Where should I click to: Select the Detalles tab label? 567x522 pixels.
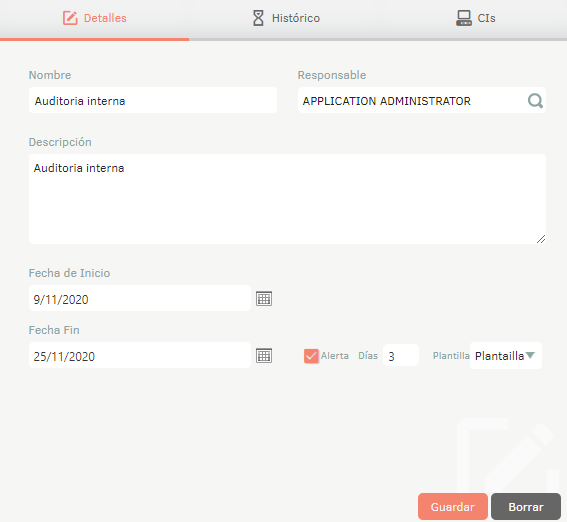tap(105, 18)
